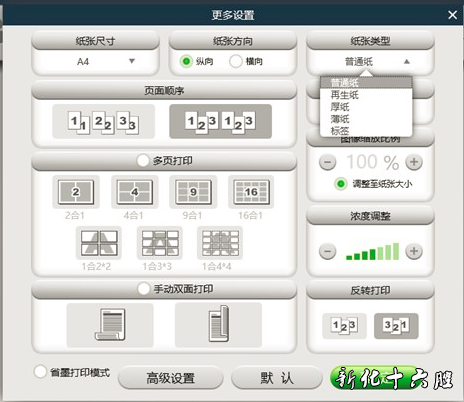Increase print density with plus button
Viewport: 464px width, 402px height.
[x=414, y=251]
